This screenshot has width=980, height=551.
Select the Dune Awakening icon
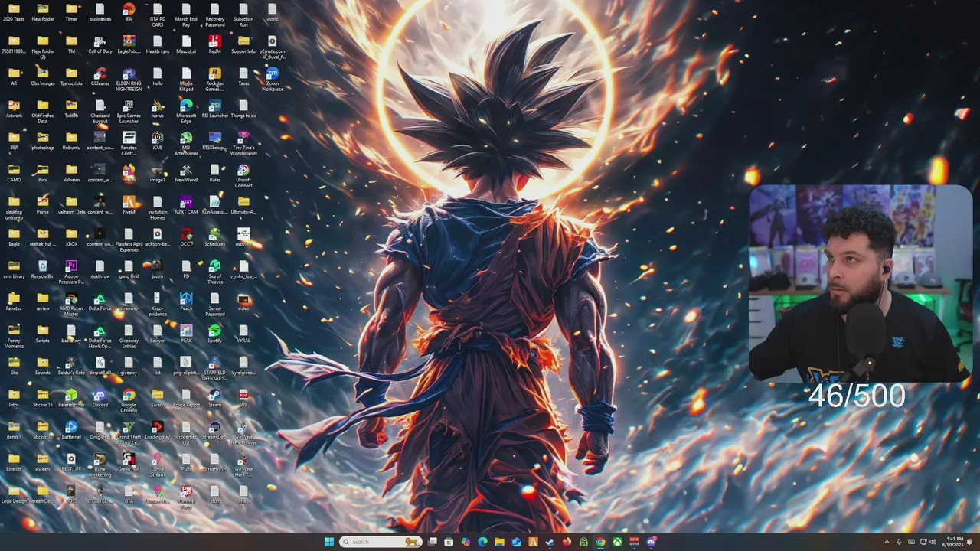coord(100,465)
